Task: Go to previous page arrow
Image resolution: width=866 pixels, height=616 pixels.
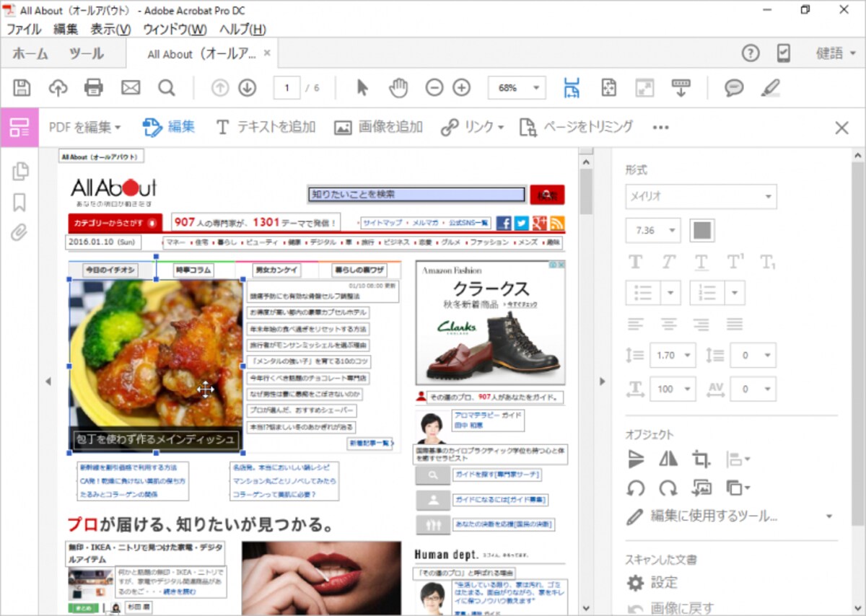Action: tap(220, 88)
